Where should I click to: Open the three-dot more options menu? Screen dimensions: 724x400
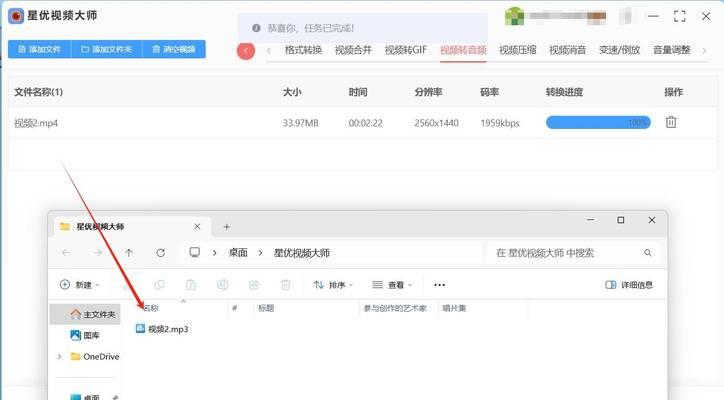point(440,285)
